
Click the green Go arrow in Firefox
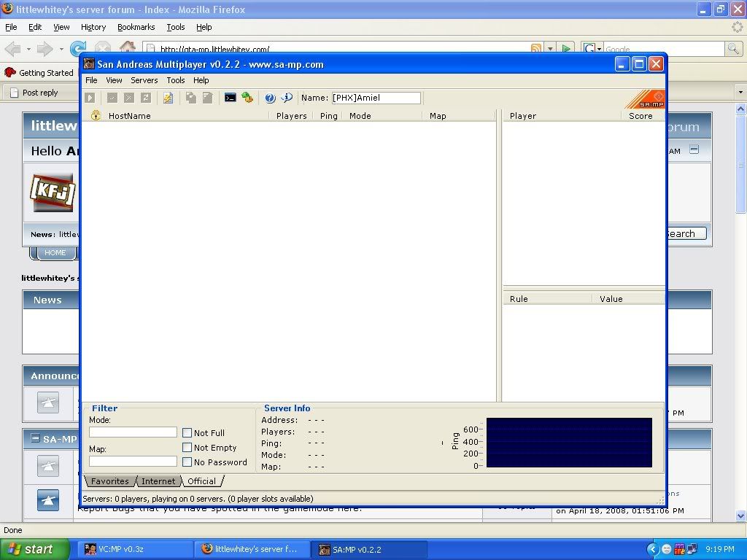(566, 49)
